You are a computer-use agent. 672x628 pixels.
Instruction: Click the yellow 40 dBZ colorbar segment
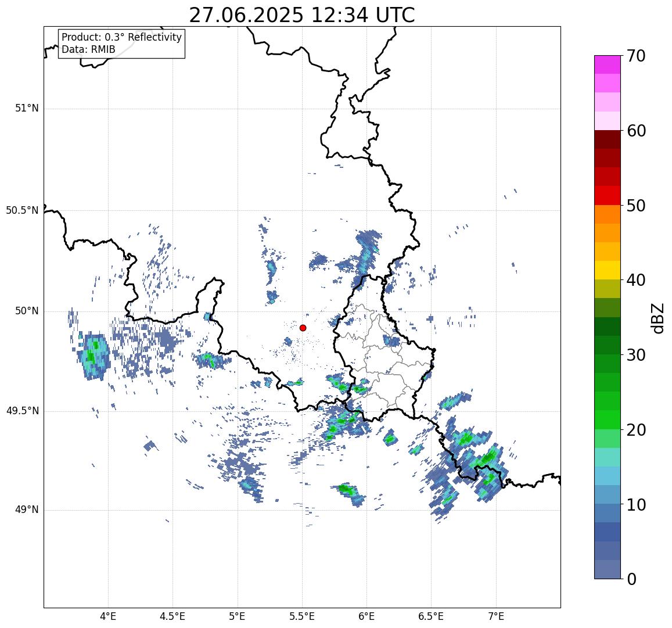coord(608,271)
